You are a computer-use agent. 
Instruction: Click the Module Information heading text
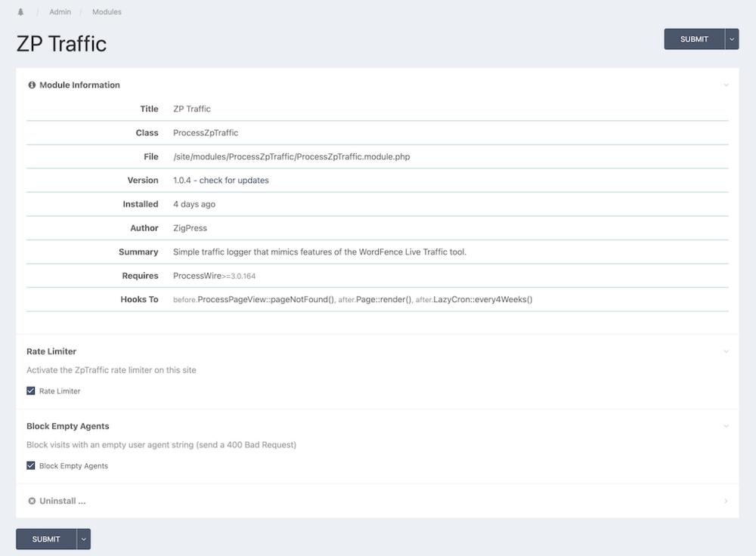click(79, 85)
